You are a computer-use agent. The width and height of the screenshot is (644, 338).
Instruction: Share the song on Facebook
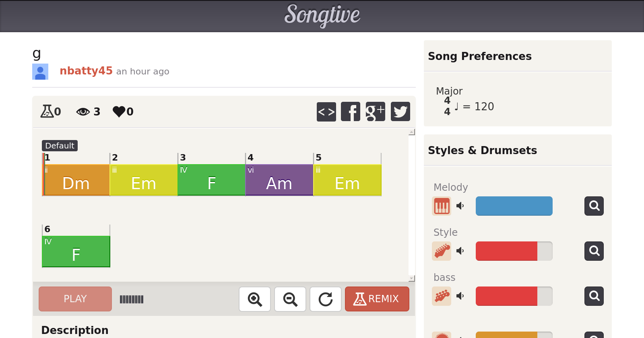[x=351, y=111]
